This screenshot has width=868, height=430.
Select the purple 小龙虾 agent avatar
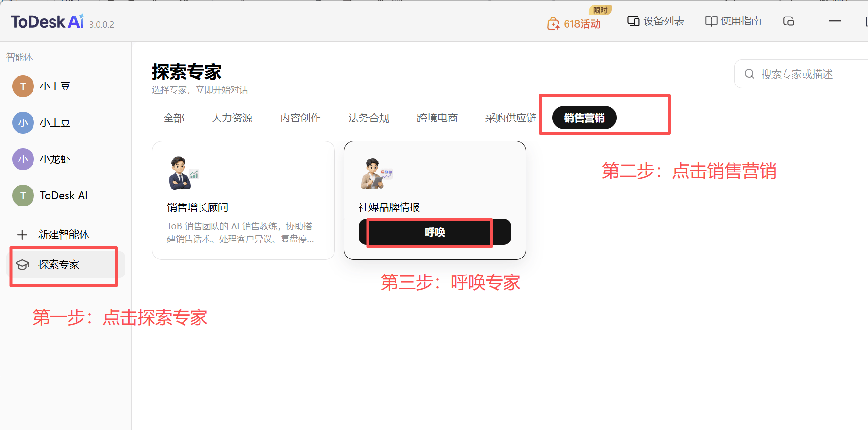pos(23,159)
